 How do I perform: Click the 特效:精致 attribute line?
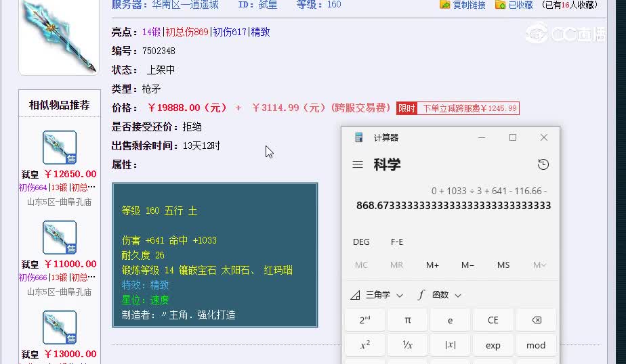coord(145,285)
